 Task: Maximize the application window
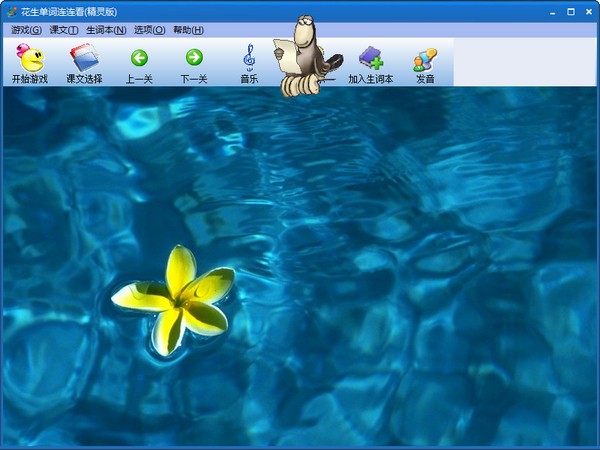coord(570,12)
